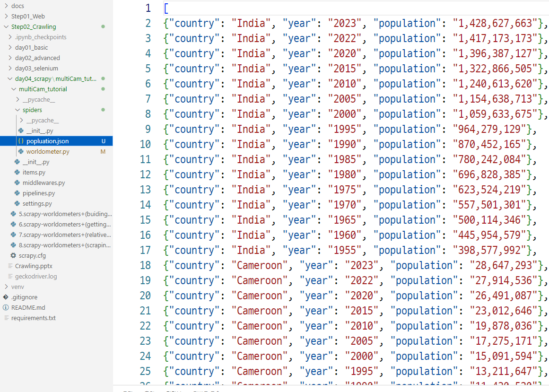The width and height of the screenshot is (549, 392).
Task: Expand the day03_selenium folder
Action: pyautogui.click(x=10, y=69)
